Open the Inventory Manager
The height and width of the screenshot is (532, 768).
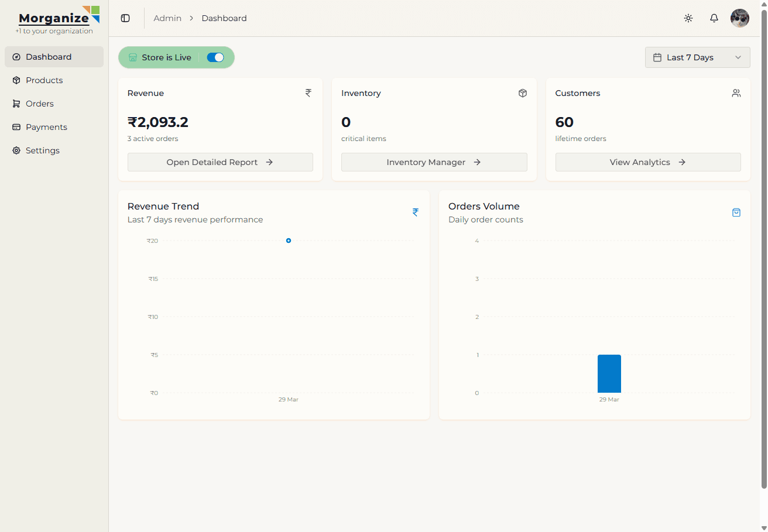pos(434,162)
